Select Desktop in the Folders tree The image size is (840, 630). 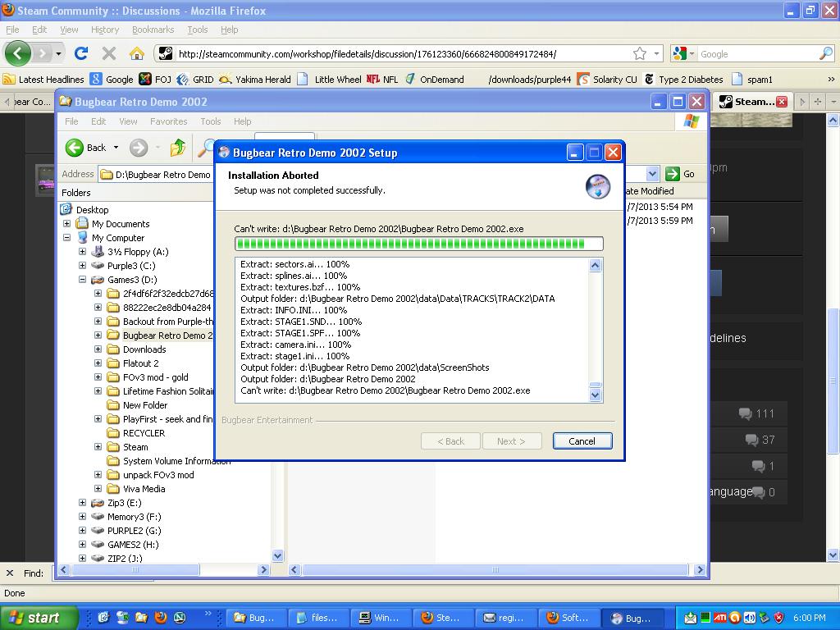[92, 209]
